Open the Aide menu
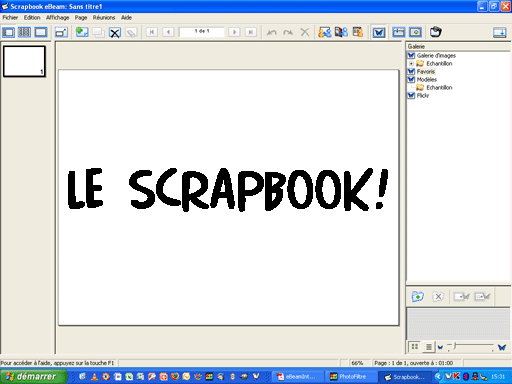Screen dimensions: 512x384 click(x=126, y=18)
